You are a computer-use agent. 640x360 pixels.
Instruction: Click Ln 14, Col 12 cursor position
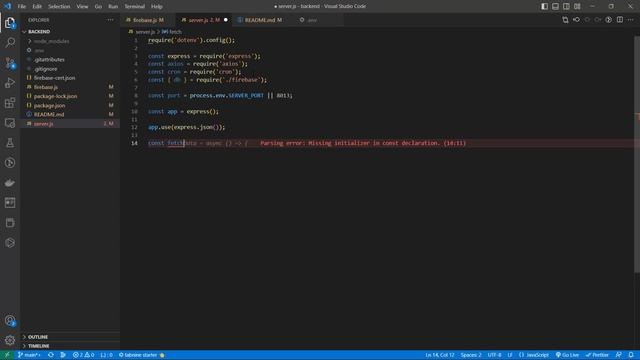[440, 355]
